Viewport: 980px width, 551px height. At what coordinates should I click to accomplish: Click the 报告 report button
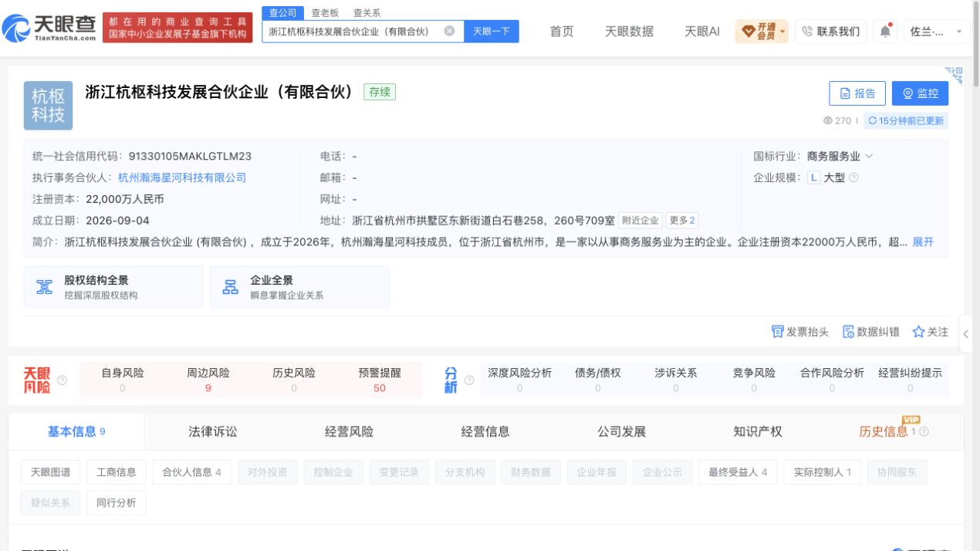(857, 93)
